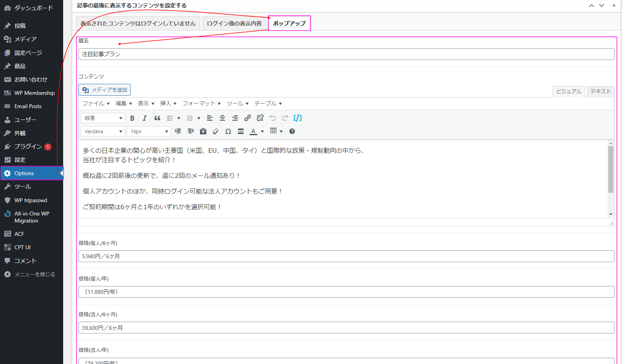Click the editor content vertical scrollbar
The image size is (622, 364).
click(x=611, y=169)
